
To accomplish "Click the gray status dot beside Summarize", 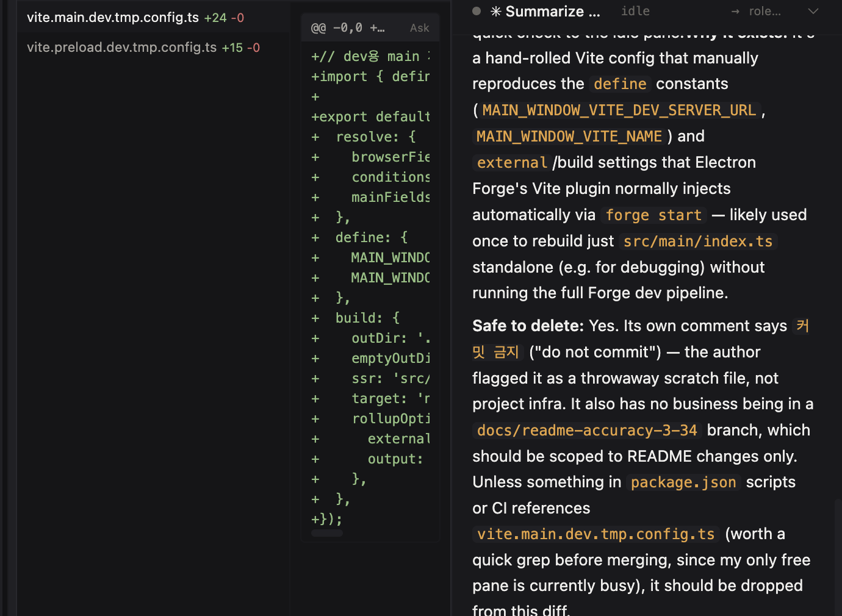I will [x=477, y=11].
